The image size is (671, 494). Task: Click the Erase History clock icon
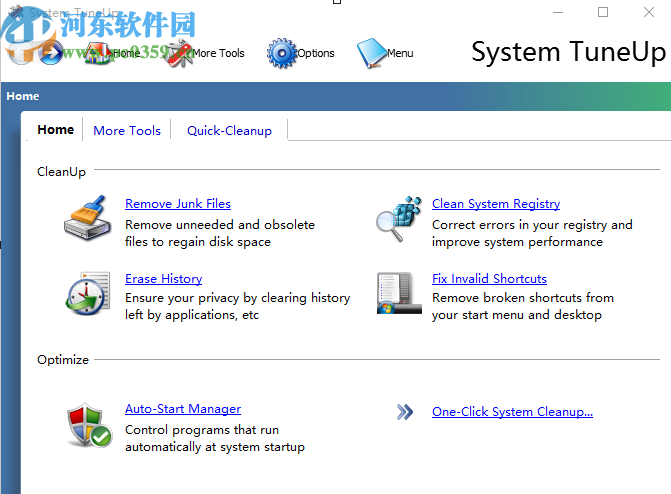pos(88,294)
